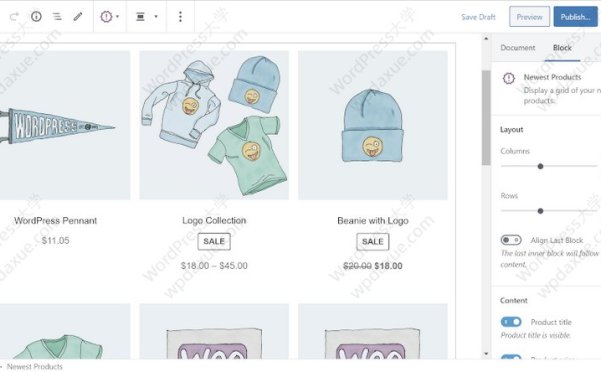Viewport: 601px width, 372px height.
Task: Click the vertical scrollbar thumb
Action: (x=486, y=118)
